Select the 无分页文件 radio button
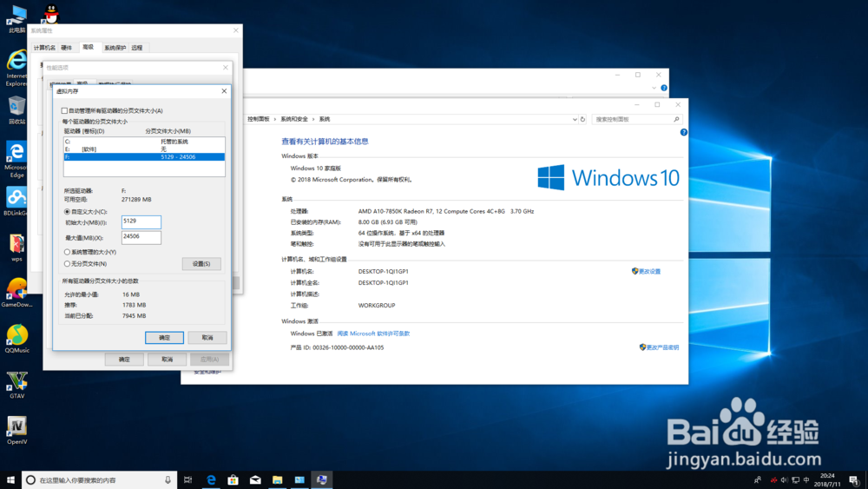Image resolution: width=868 pixels, height=489 pixels. [67, 263]
